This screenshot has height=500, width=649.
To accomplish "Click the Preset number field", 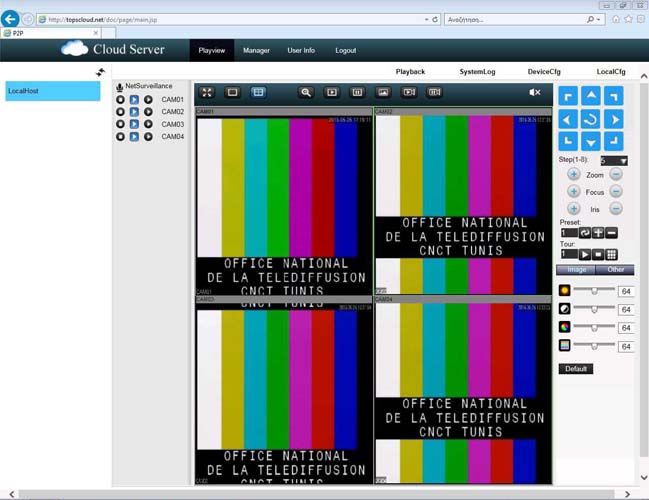I will click(569, 233).
